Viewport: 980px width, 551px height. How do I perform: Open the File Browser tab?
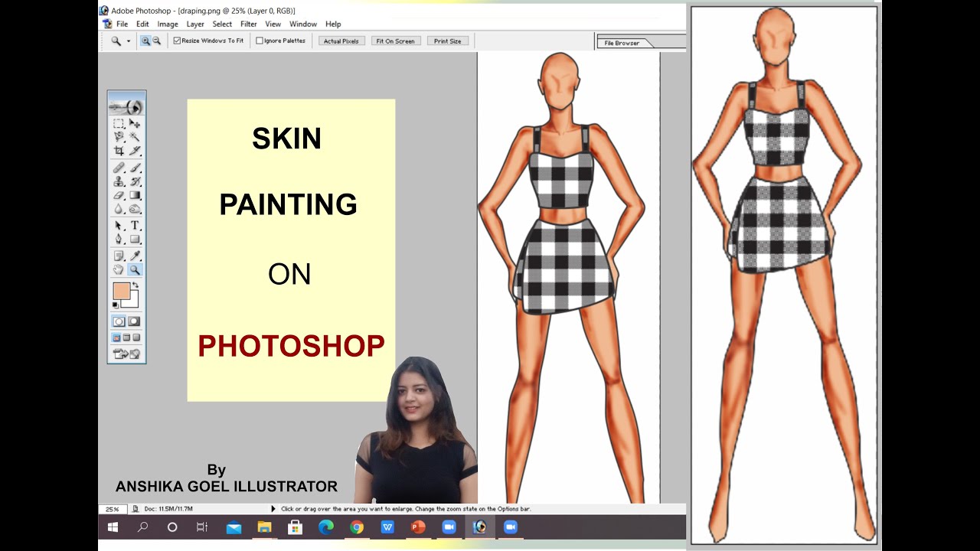624,43
